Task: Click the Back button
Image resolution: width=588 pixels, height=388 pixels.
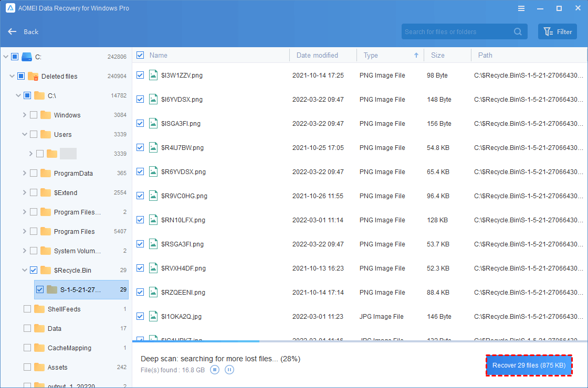Action: coord(23,31)
